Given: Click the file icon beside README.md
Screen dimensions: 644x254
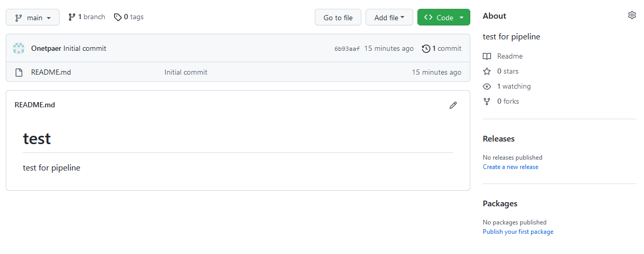Looking at the screenshot, I should click(19, 72).
